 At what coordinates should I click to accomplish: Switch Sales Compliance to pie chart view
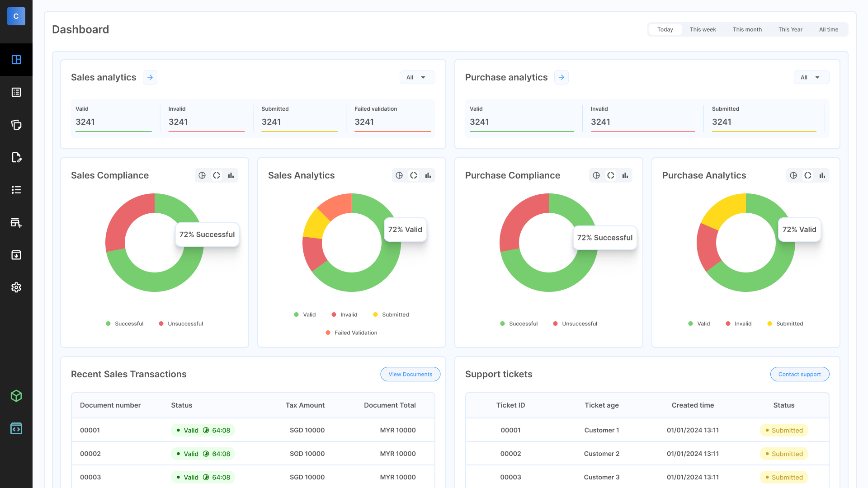point(202,175)
